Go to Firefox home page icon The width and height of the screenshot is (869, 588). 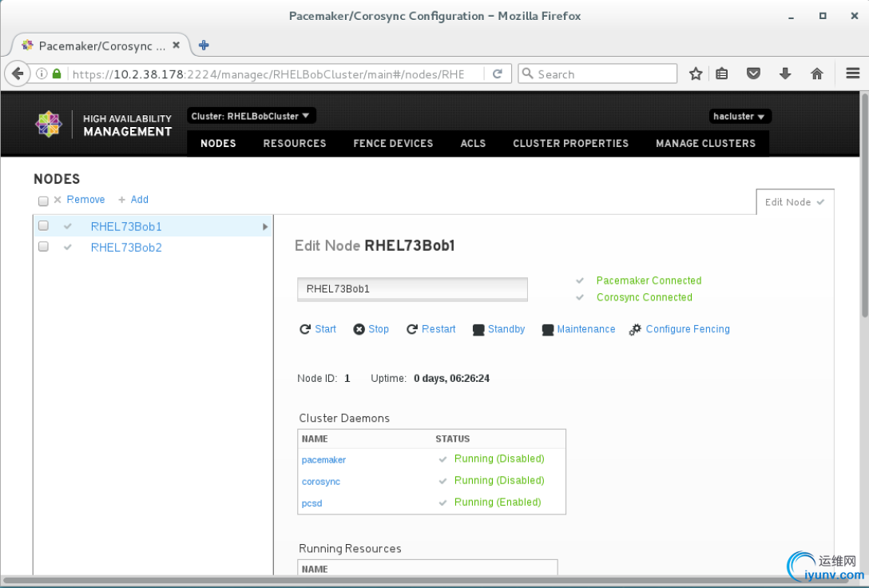click(817, 73)
